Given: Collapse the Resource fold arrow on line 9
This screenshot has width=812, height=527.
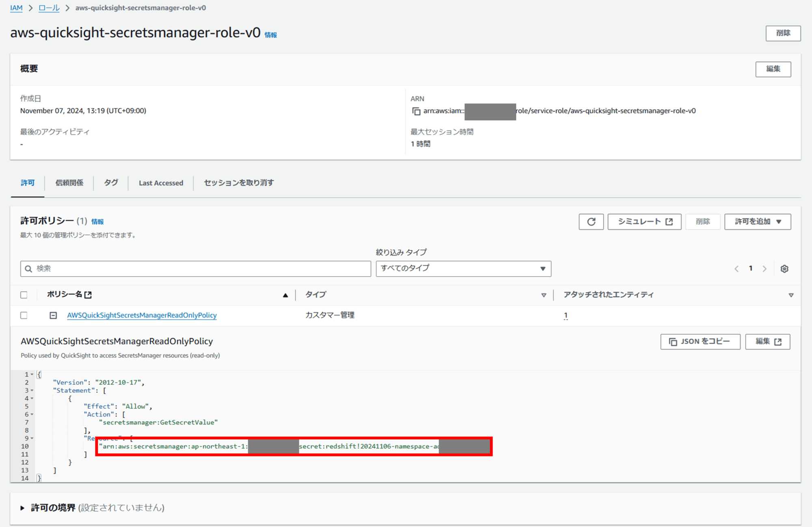Looking at the screenshot, I should (x=32, y=438).
